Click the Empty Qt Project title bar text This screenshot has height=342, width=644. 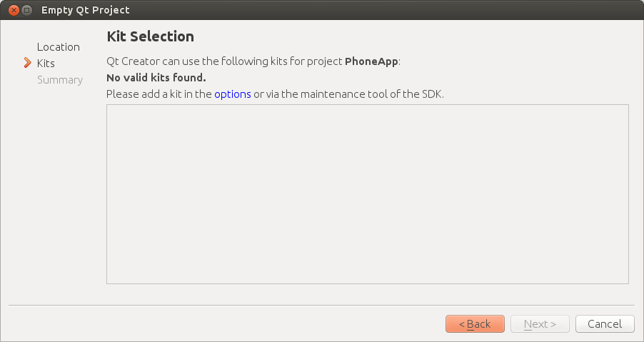86,11
